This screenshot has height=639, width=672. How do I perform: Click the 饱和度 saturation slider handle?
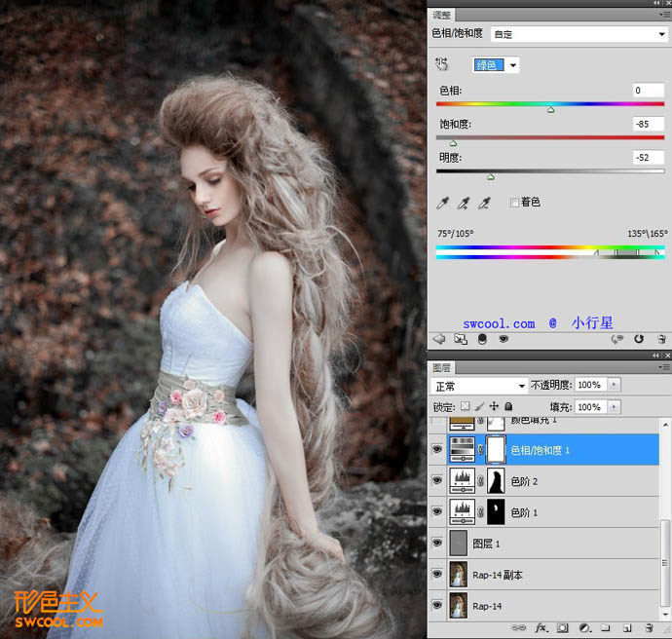pos(453,141)
